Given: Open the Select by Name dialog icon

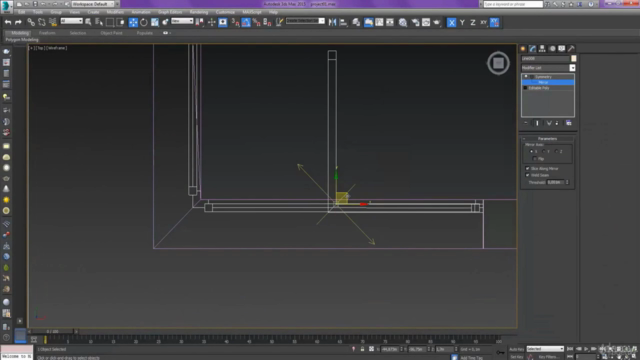Looking at the screenshot, I should (x=99, y=22).
